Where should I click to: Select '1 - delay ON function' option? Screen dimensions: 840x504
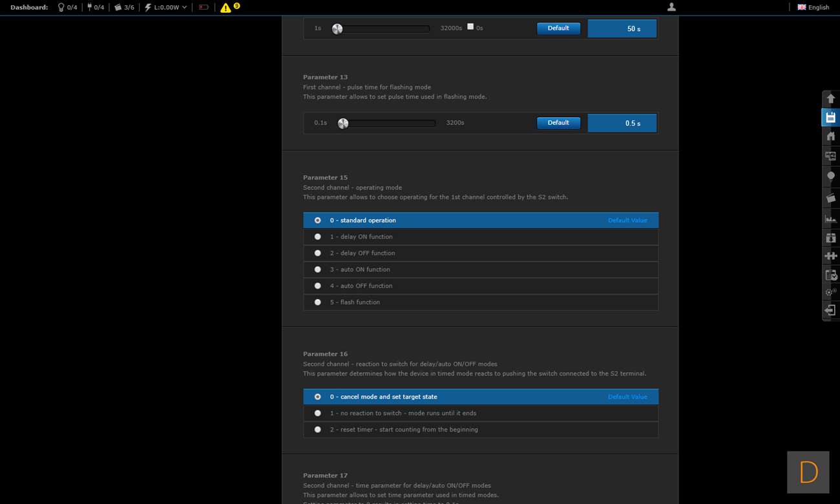pyautogui.click(x=317, y=237)
